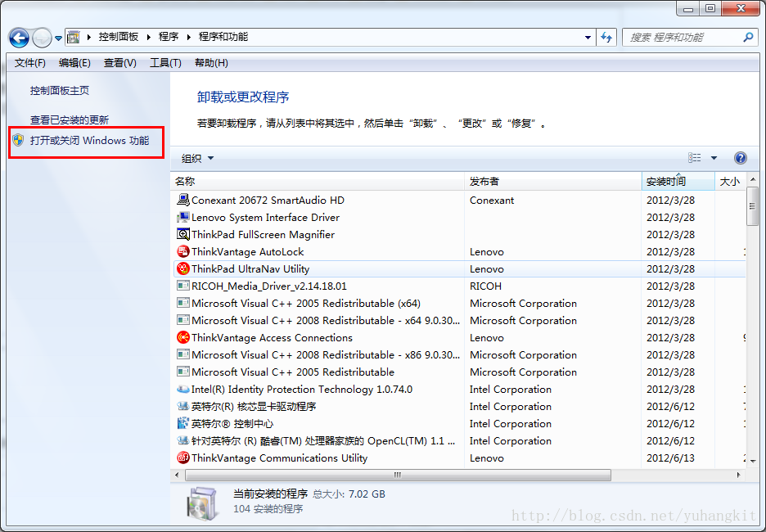The image size is (766, 532).
Task: Click the ThinkVantage AutoLock icon
Action: click(182, 251)
